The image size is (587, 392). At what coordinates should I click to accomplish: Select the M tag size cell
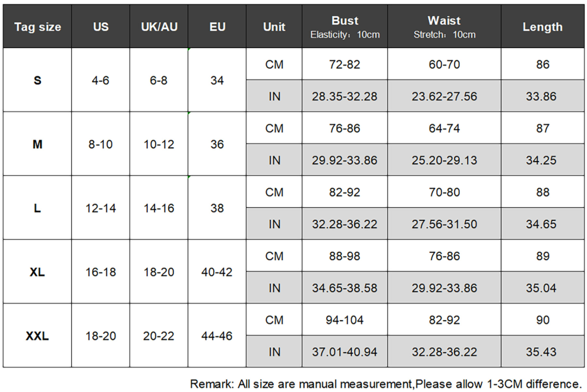(37, 144)
